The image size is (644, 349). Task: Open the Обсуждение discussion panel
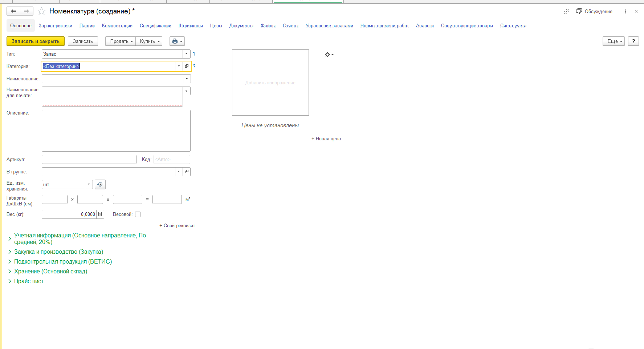(594, 12)
